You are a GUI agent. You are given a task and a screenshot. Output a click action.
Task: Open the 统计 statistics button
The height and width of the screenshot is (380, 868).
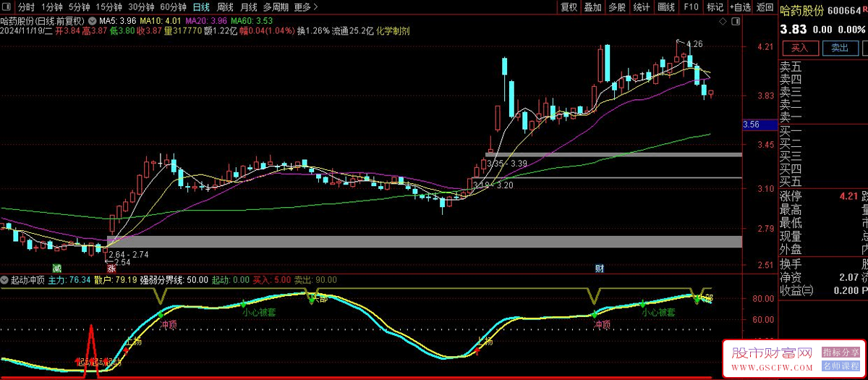641,7
